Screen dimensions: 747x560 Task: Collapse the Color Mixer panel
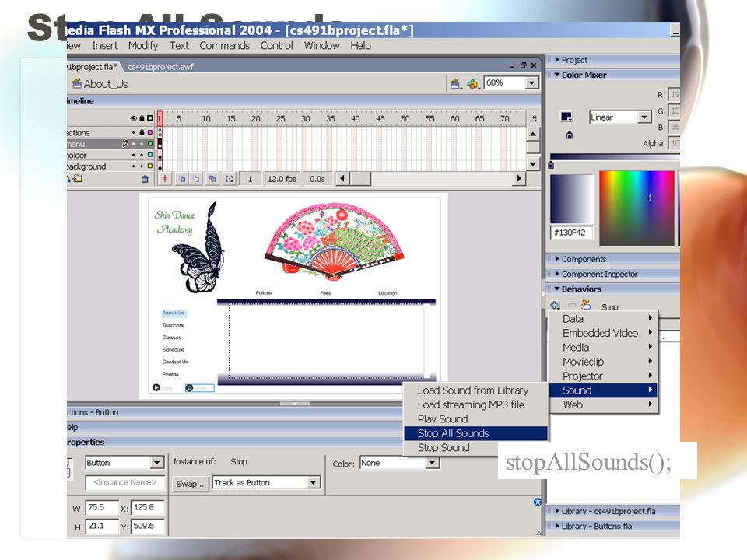pyautogui.click(x=557, y=75)
